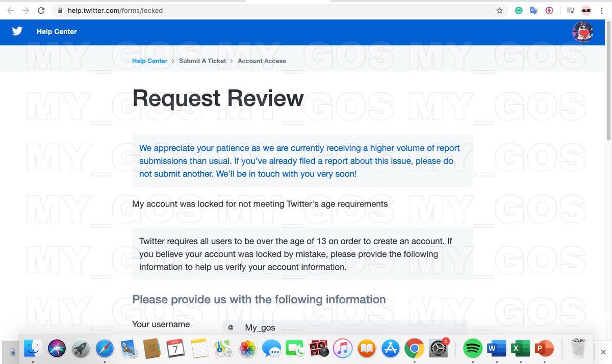Open Microsoft Word from the Dock
This screenshot has width=612, height=364.
pyautogui.click(x=496, y=349)
